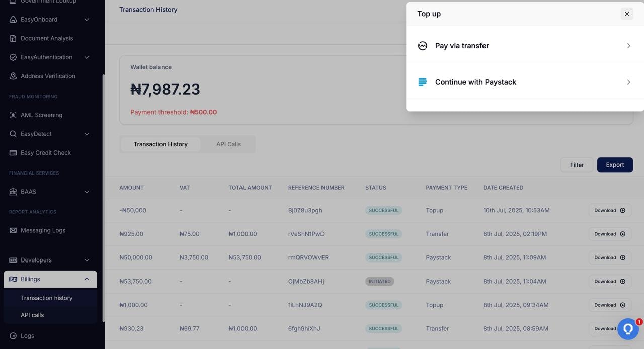
Task: Click the Developers sidebar icon
Action: (13, 260)
